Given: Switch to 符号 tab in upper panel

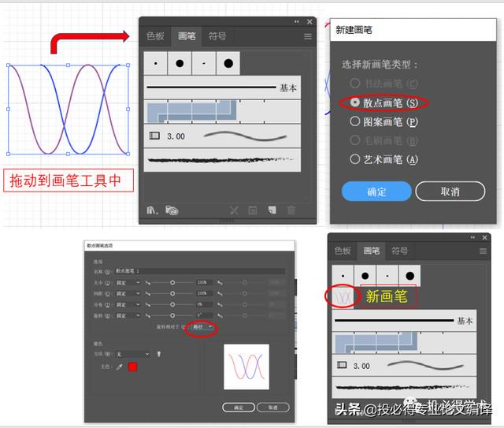Looking at the screenshot, I should point(217,36).
